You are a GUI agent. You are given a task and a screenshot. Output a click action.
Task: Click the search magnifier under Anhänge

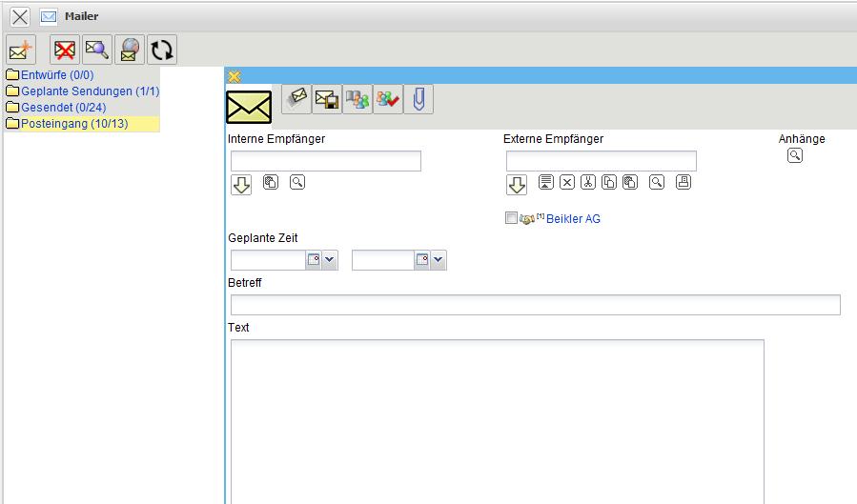tap(795, 156)
